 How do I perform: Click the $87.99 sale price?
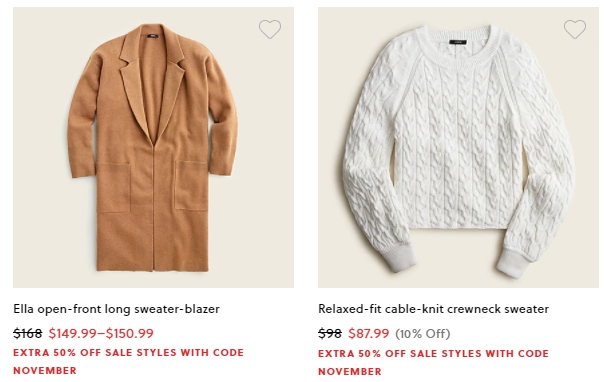click(x=369, y=333)
